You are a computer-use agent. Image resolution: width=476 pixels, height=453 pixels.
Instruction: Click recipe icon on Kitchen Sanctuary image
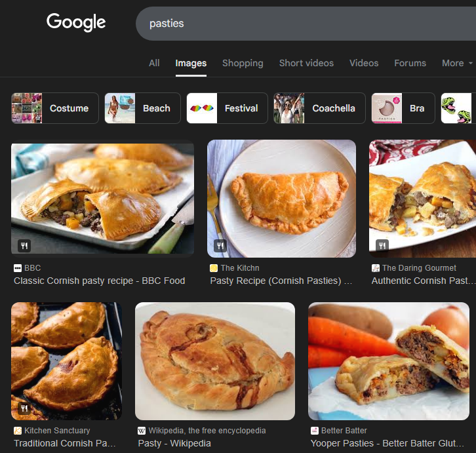(x=24, y=408)
